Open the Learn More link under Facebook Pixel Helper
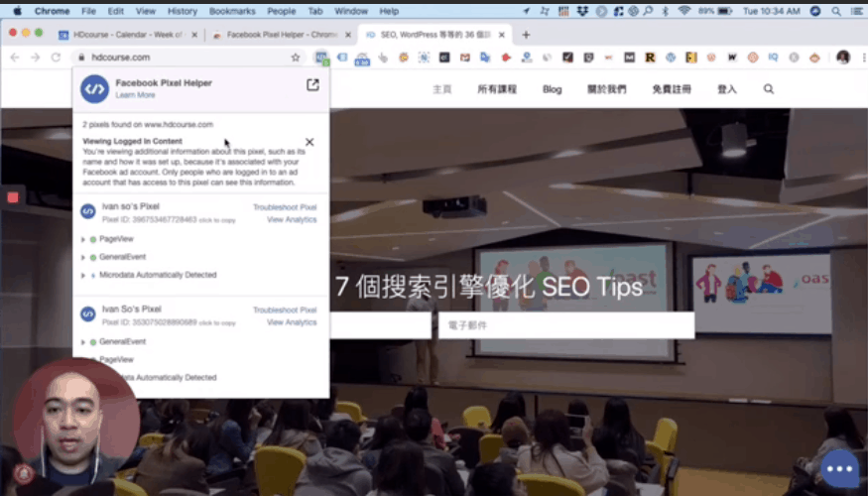 pyautogui.click(x=135, y=95)
